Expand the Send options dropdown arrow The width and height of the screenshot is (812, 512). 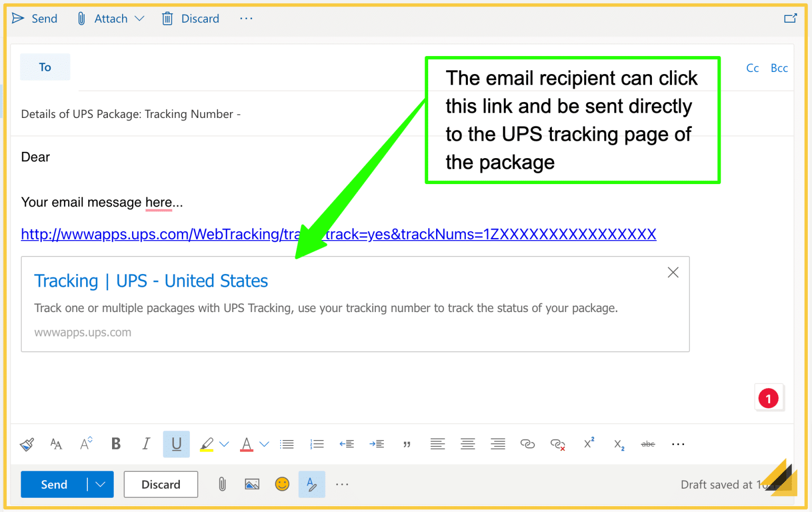click(x=100, y=484)
